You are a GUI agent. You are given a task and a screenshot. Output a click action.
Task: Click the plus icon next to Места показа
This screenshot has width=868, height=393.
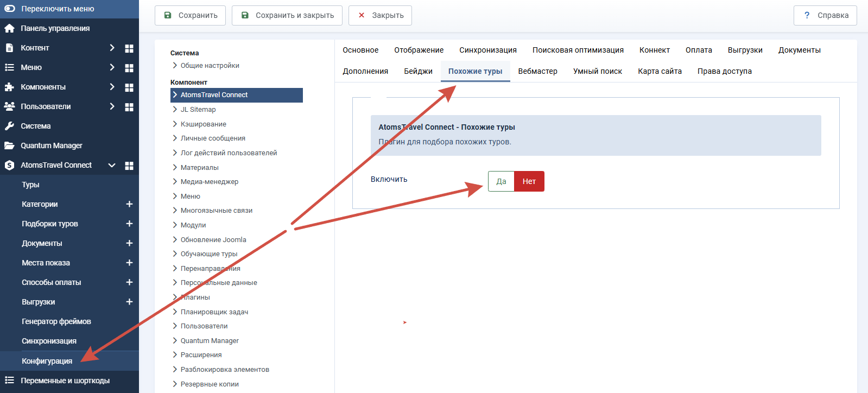pyautogui.click(x=129, y=263)
